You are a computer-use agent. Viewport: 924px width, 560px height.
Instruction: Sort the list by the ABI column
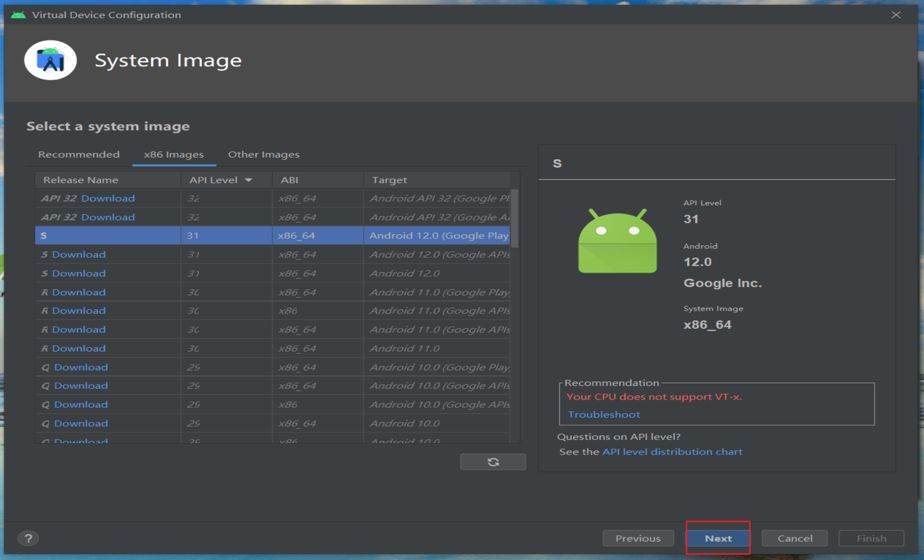click(x=289, y=180)
